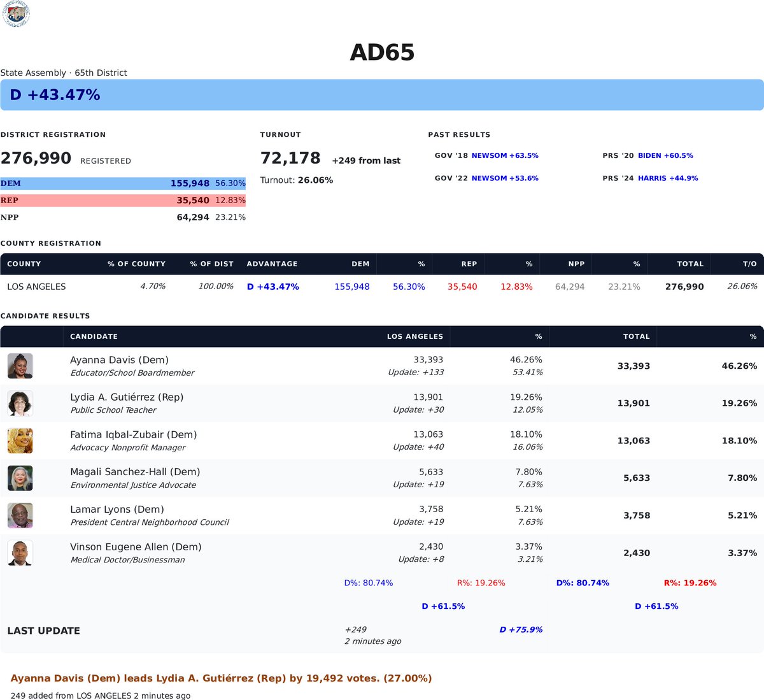Screen dimensions: 764x700
Task: Click Magali Sanchez-Hall candidate photo
Action: click(20, 478)
